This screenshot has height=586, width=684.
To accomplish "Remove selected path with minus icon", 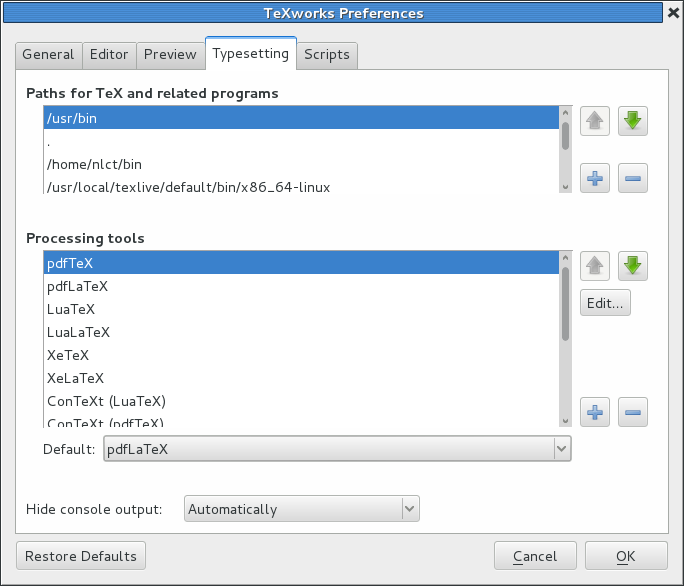I will tap(633, 179).
